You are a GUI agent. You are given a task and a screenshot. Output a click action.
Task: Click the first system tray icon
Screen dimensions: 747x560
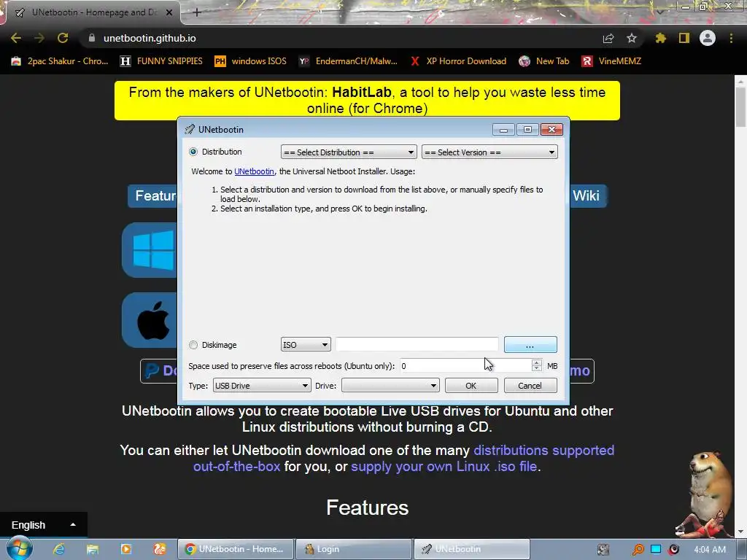pyautogui.click(x=603, y=550)
